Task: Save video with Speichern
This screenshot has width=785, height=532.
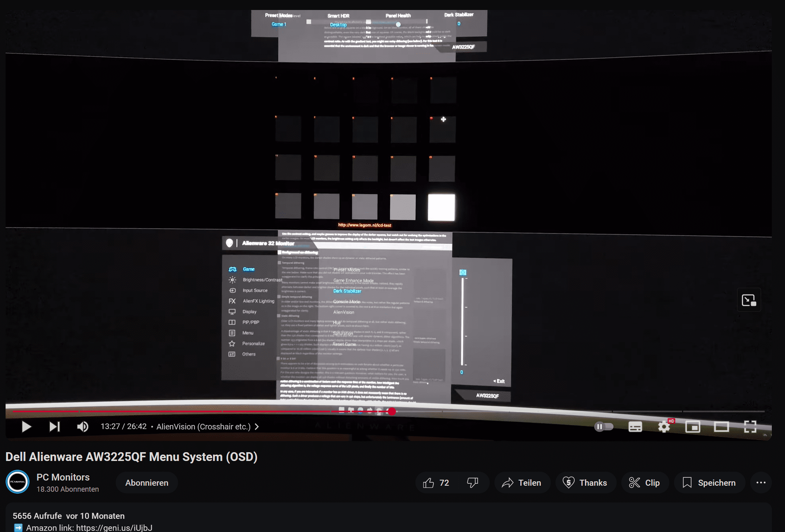Action: click(x=710, y=483)
